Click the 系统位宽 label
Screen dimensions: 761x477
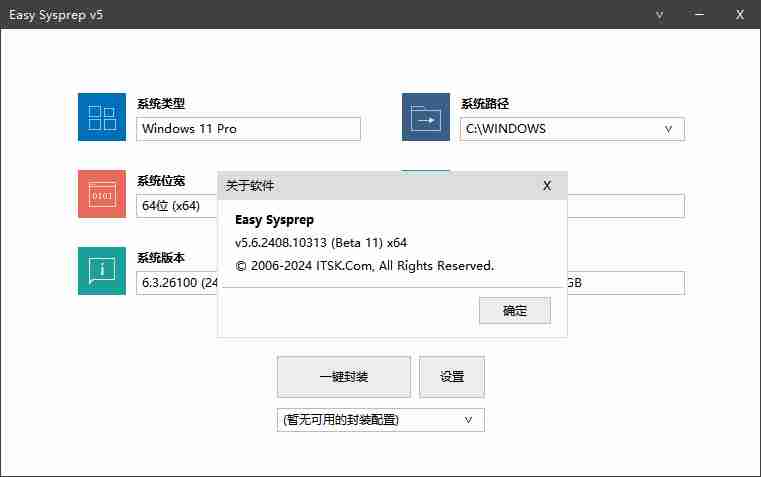coord(161,181)
